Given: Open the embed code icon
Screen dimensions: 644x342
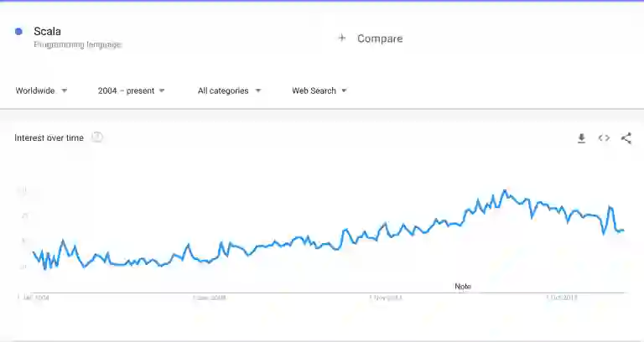Looking at the screenshot, I should 604,138.
